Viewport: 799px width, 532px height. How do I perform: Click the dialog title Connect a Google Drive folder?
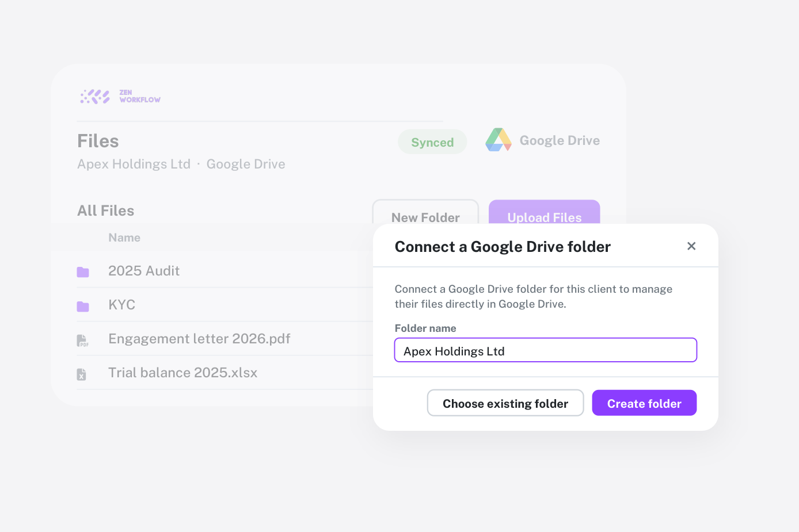pos(503,247)
